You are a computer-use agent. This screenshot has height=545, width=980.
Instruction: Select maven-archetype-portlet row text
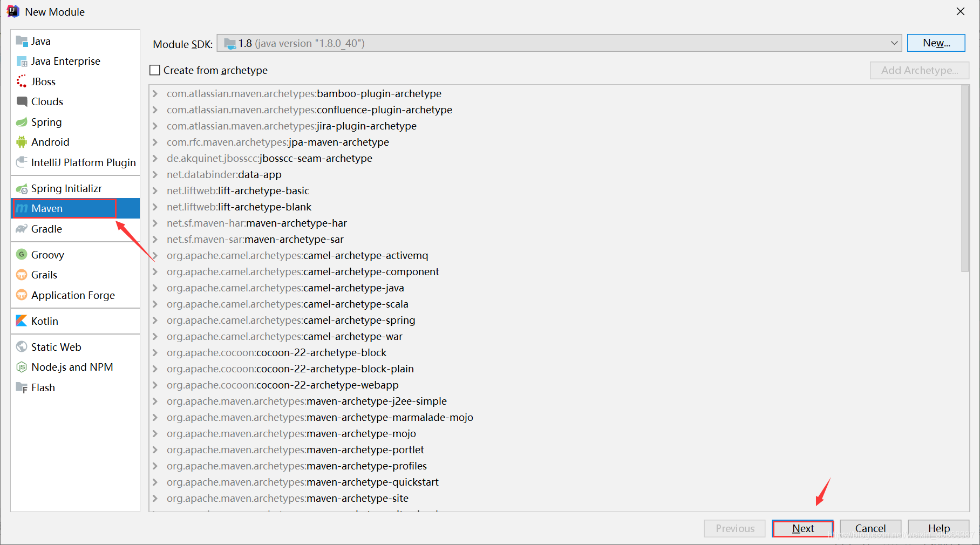click(295, 449)
